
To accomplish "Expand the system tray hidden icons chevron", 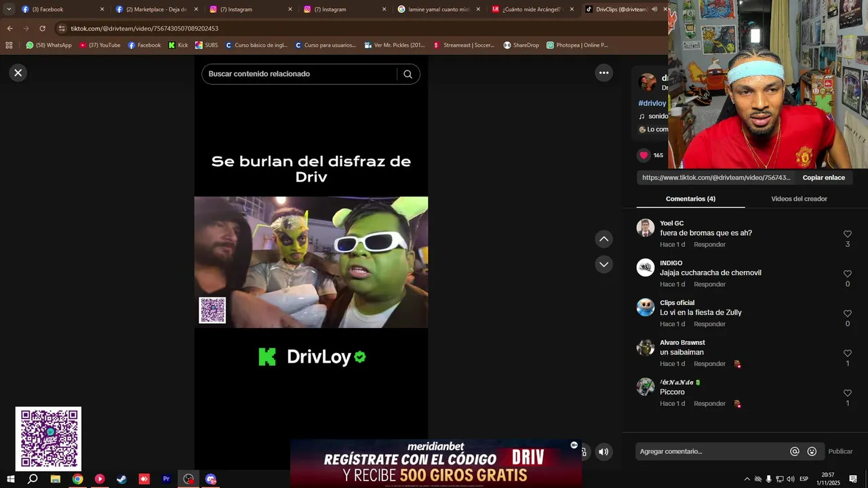I will coord(747,479).
